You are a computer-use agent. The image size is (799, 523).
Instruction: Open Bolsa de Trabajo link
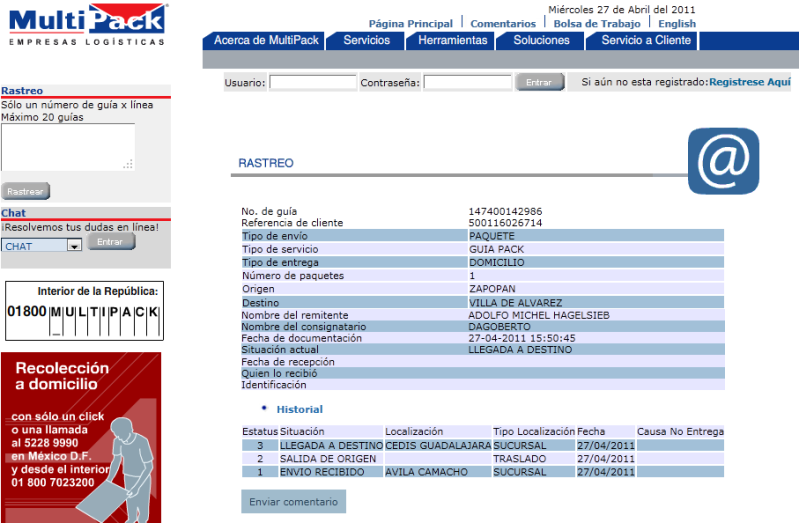597,23
